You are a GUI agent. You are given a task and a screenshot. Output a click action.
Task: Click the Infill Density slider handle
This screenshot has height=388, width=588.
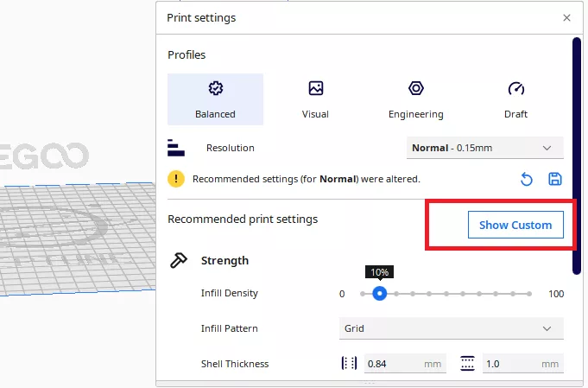(379, 294)
